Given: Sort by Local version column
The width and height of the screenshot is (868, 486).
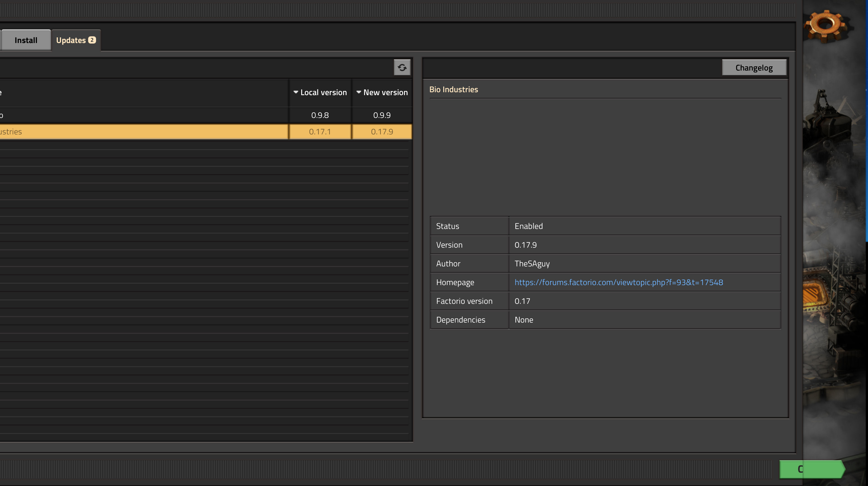Looking at the screenshot, I should tap(320, 93).
